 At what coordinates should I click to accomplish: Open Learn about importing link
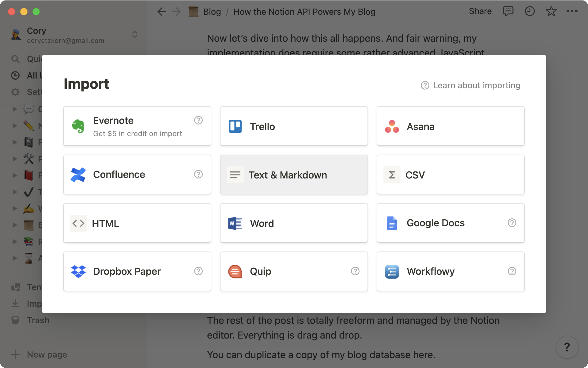click(471, 85)
